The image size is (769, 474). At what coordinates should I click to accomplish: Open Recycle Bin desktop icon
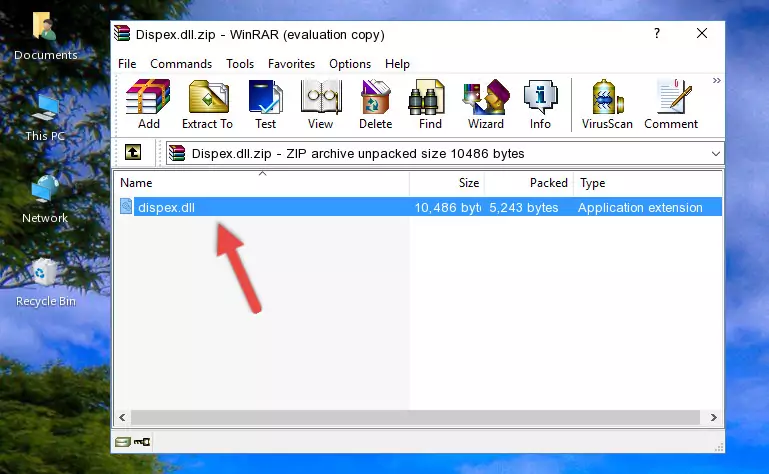point(46,283)
